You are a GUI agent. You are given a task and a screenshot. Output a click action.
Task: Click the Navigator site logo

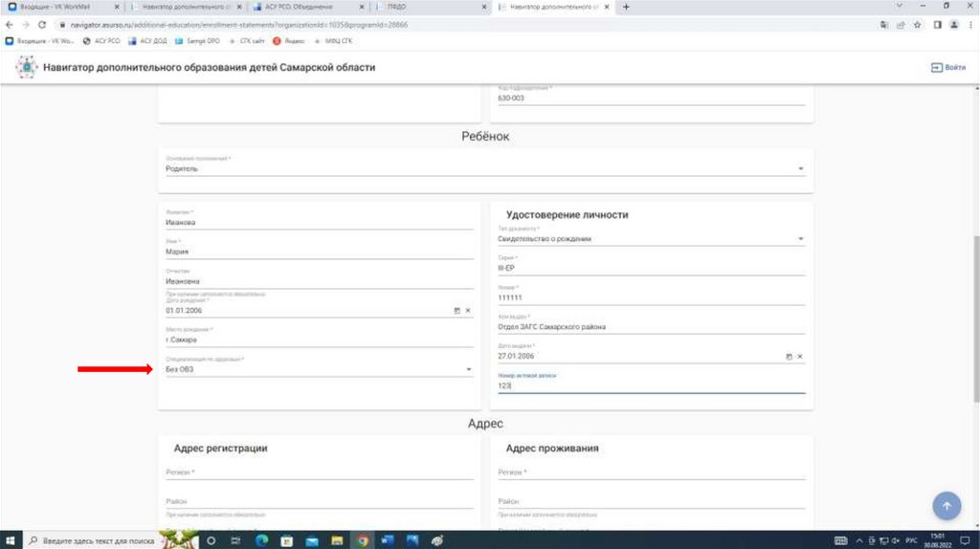click(x=27, y=68)
